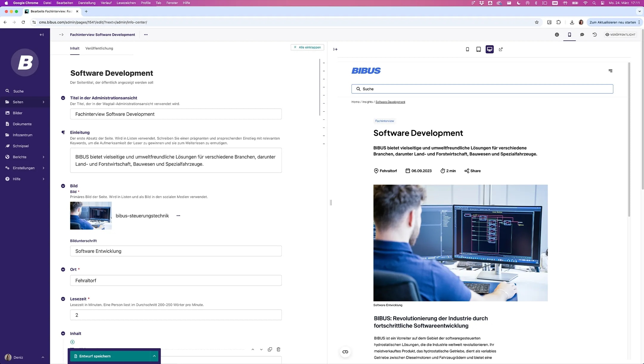Click Share in the preview article
644x364 pixels.
(x=473, y=171)
